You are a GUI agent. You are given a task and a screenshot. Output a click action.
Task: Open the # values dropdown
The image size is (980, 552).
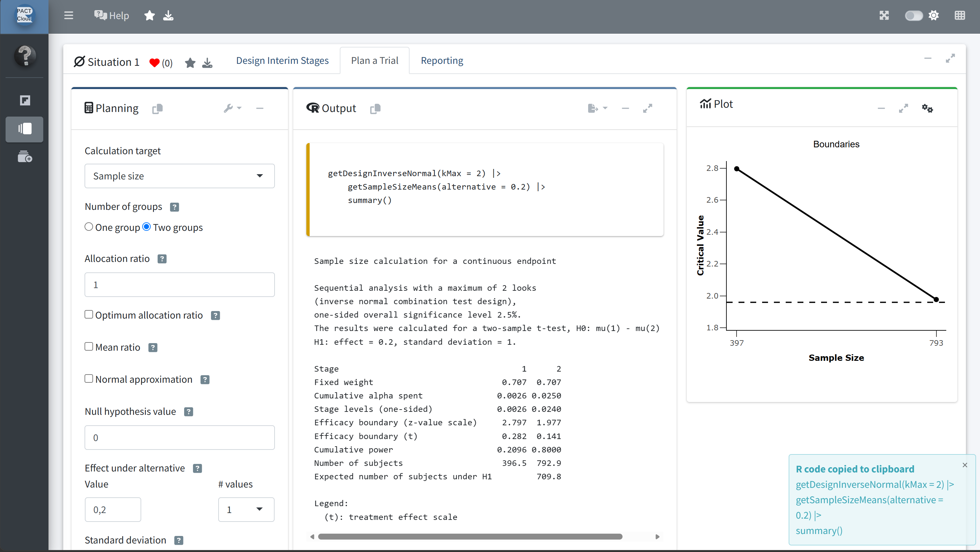pos(246,510)
